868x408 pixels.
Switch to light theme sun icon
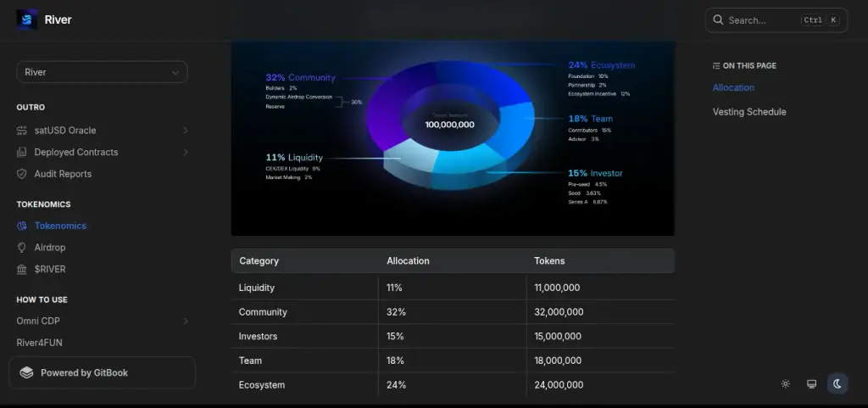coord(785,383)
